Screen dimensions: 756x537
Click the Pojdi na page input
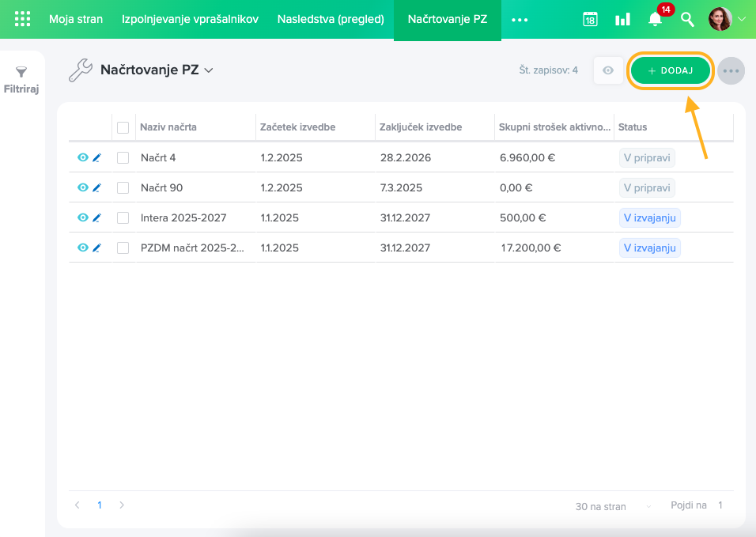pos(720,505)
